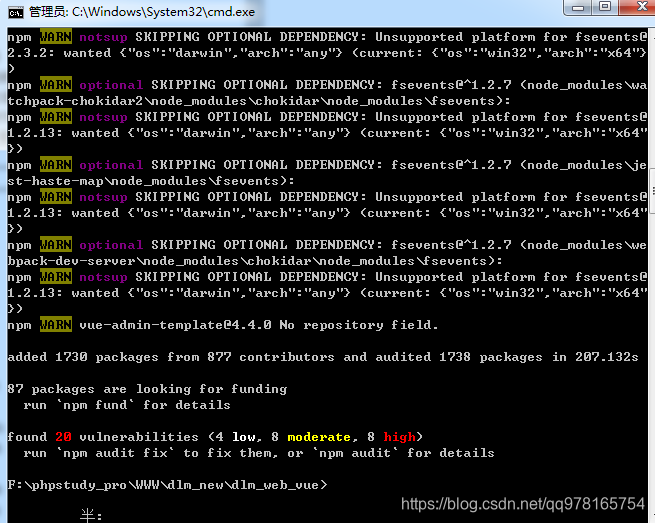Click the red word 'high'

[x=399, y=437]
